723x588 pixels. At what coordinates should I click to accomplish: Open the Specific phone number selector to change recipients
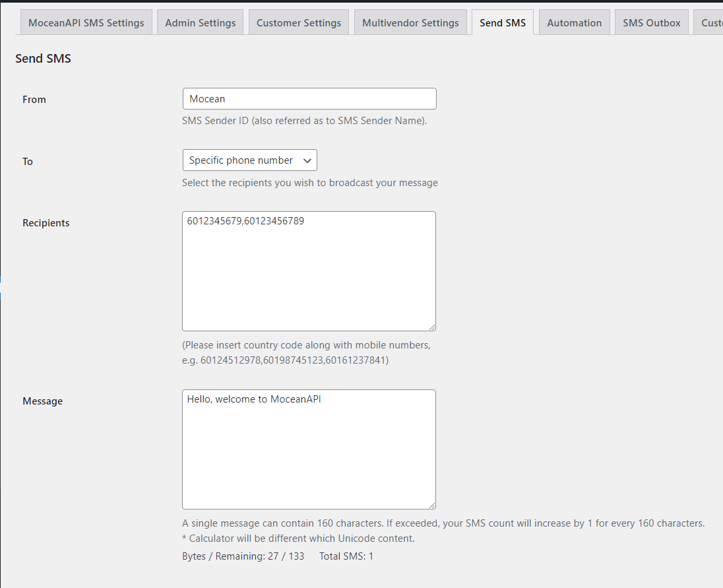pos(244,160)
